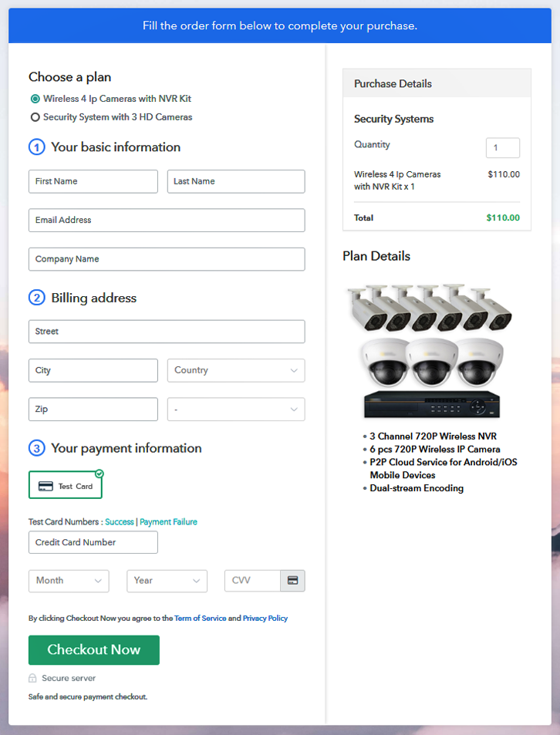The image size is (560, 735).
Task: Focus the Email Address field
Action: 167,221
